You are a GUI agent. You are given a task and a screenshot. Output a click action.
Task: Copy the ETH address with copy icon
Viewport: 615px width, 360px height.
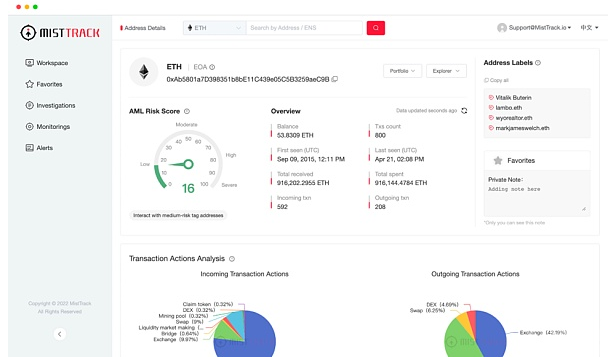click(335, 79)
